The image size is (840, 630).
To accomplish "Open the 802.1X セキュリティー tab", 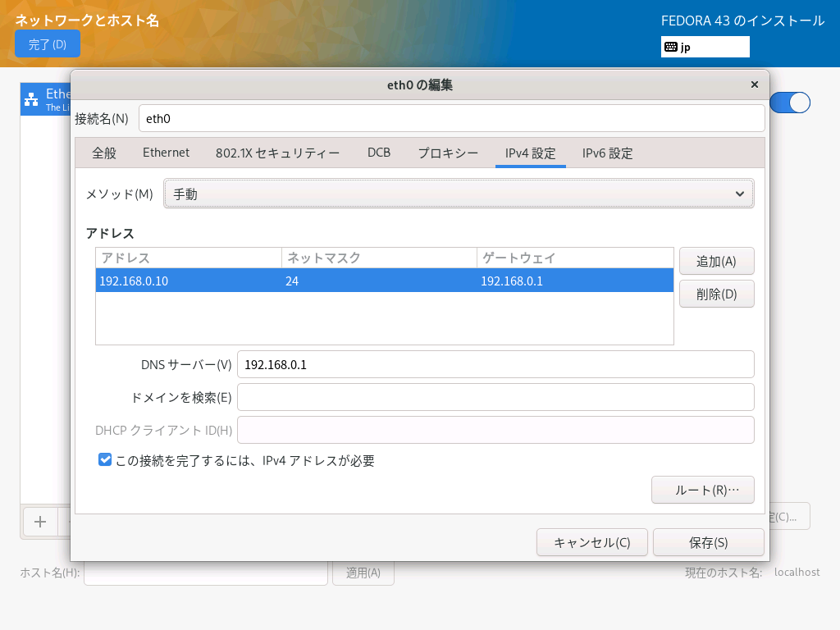I will click(x=277, y=153).
